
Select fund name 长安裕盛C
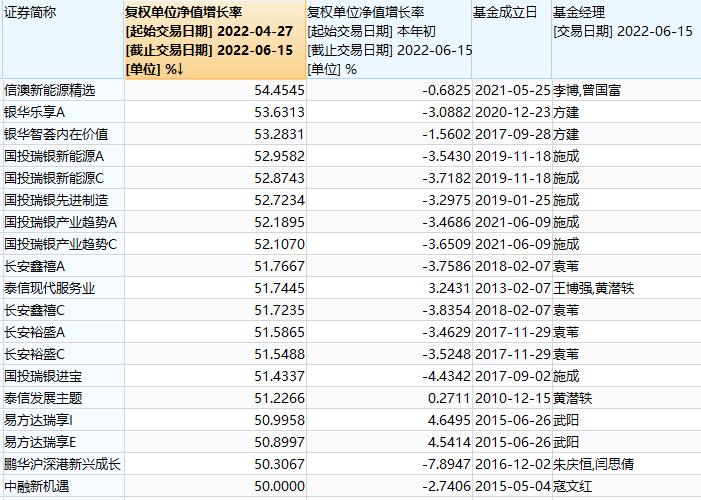tap(34, 354)
